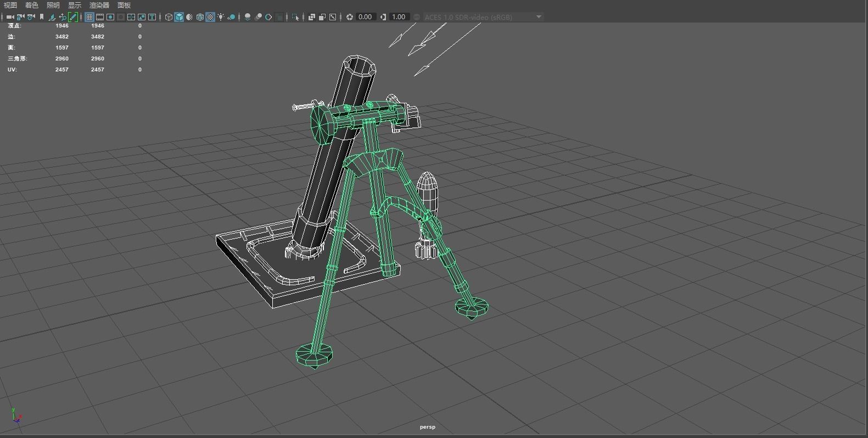Click the Select Camera icon

(10, 17)
